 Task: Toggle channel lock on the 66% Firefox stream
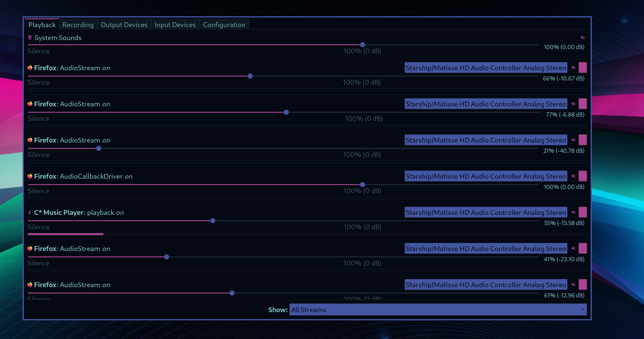pyautogui.click(x=582, y=68)
